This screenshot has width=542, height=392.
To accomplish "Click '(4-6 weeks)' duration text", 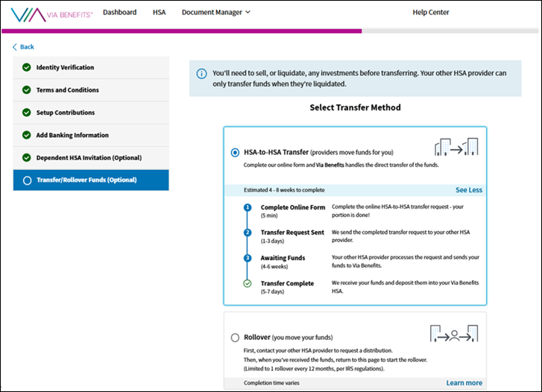I will (x=274, y=267).
